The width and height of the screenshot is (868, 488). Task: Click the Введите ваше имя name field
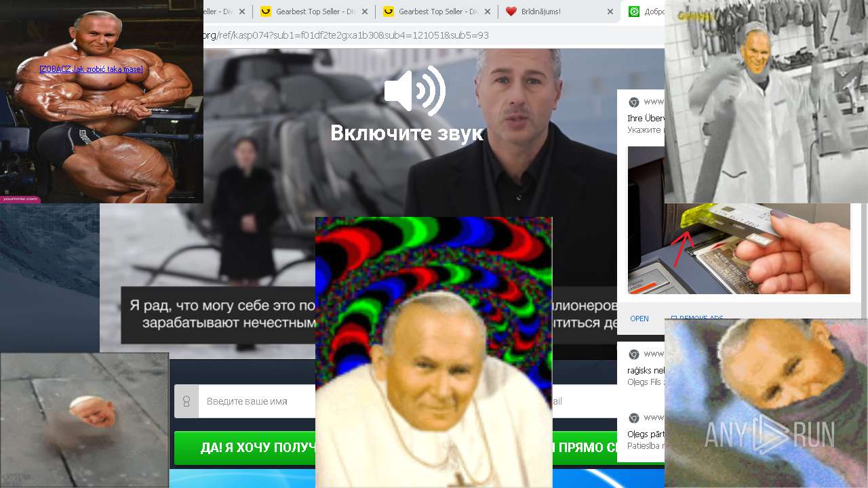point(257,401)
